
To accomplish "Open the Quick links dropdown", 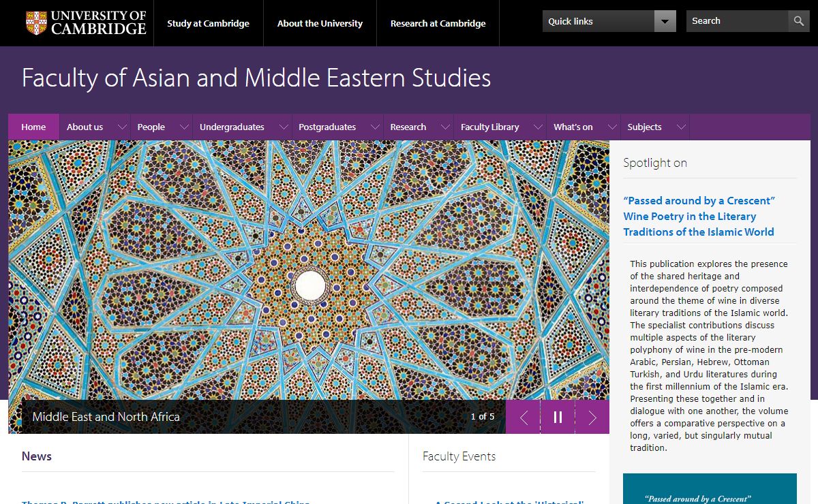I will click(609, 21).
